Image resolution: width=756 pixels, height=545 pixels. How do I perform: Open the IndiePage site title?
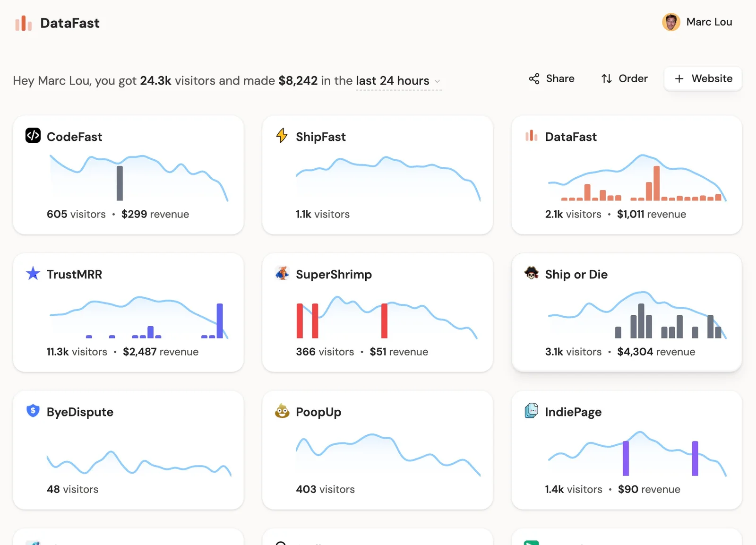[573, 412]
